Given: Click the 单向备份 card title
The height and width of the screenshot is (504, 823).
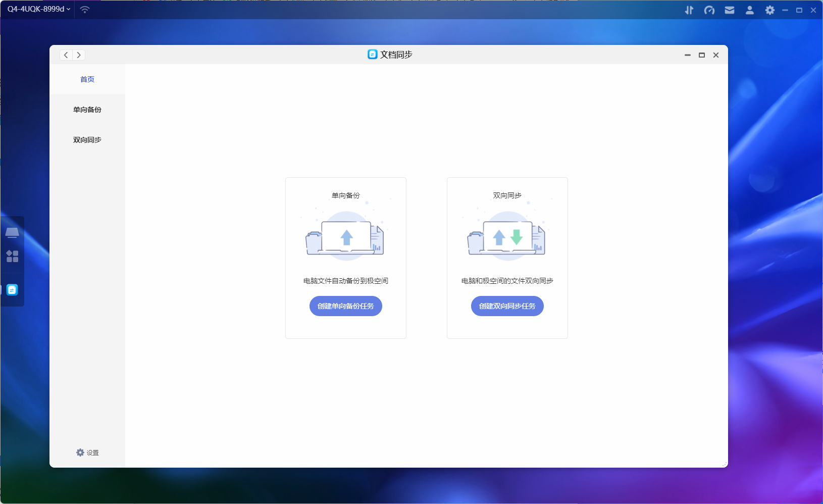Looking at the screenshot, I should [346, 195].
